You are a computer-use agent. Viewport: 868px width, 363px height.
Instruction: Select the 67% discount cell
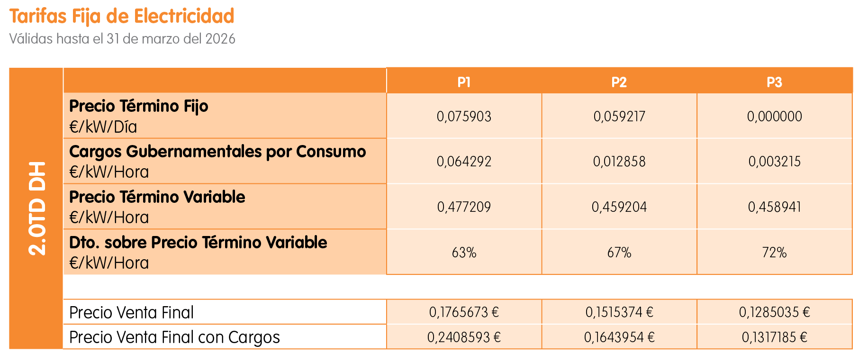point(619,253)
